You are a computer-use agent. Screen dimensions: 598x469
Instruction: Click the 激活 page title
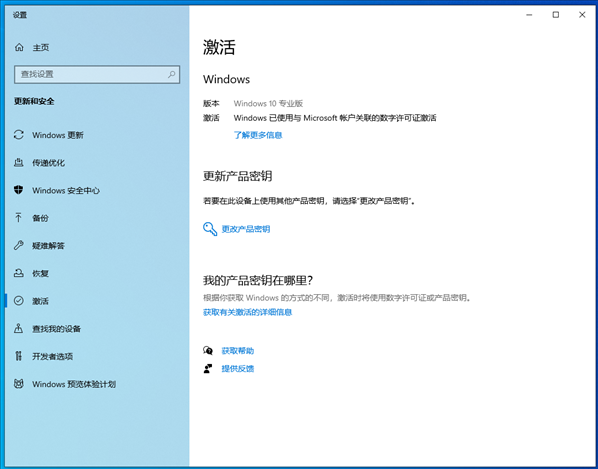coord(219,48)
